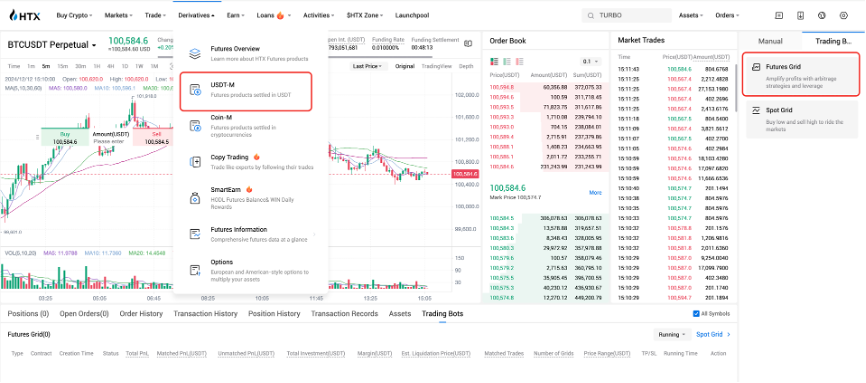
Task: Click the TURBO search field
Action: (627, 15)
